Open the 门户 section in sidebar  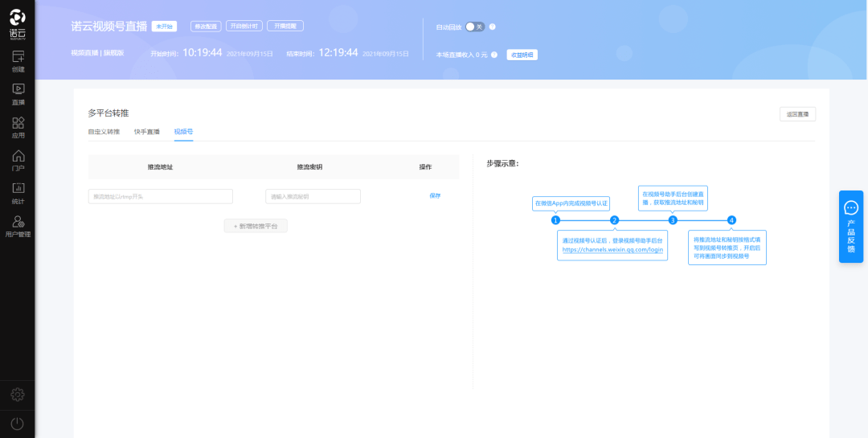(18, 160)
